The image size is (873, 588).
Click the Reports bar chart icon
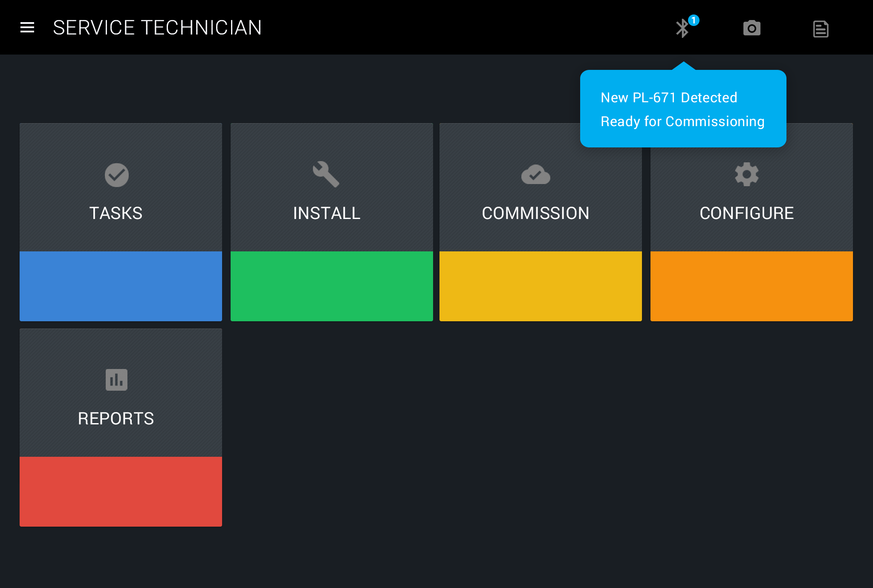click(x=116, y=380)
